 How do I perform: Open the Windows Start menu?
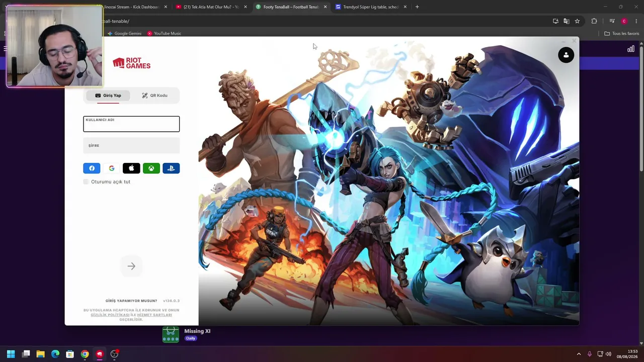click(11, 354)
